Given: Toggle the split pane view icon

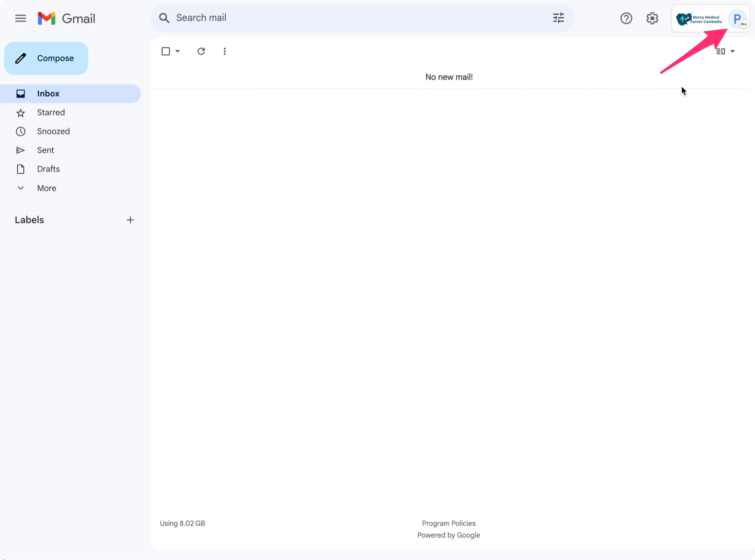Looking at the screenshot, I should [x=721, y=51].
